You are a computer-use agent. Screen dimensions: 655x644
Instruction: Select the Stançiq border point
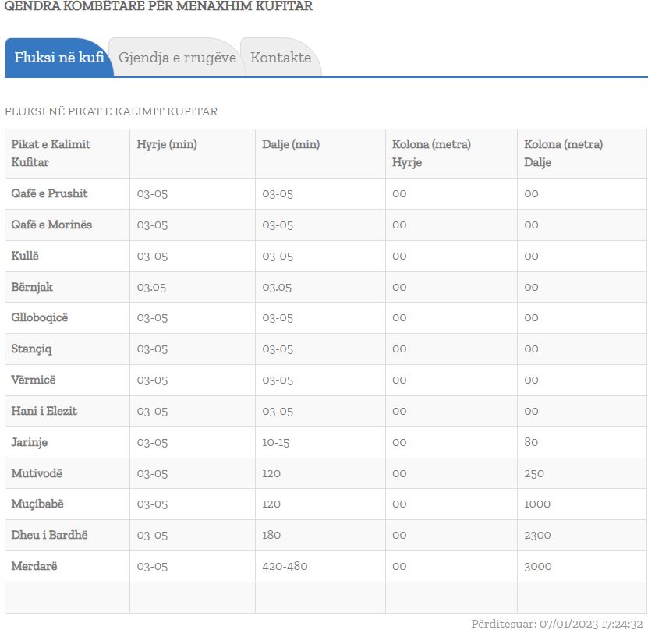coord(32,349)
